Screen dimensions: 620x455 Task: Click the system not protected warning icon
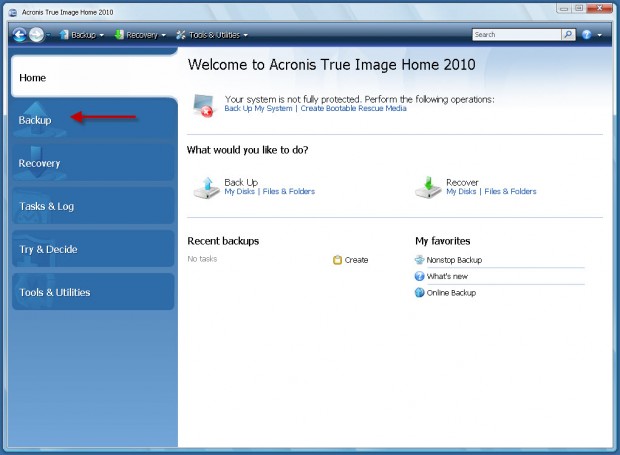click(x=205, y=104)
